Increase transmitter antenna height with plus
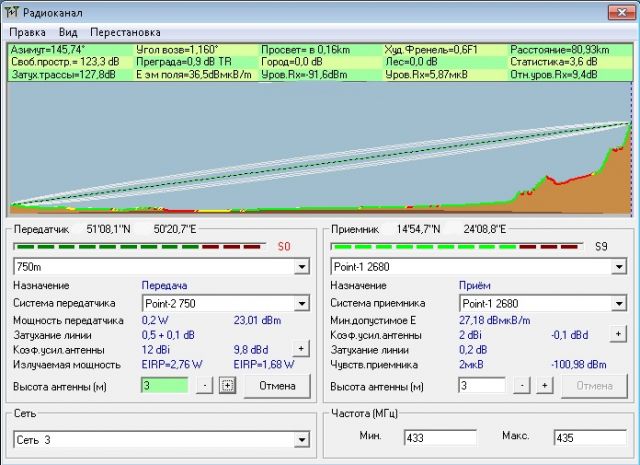Viewport: 640px width, 465px height. (227, 385)
